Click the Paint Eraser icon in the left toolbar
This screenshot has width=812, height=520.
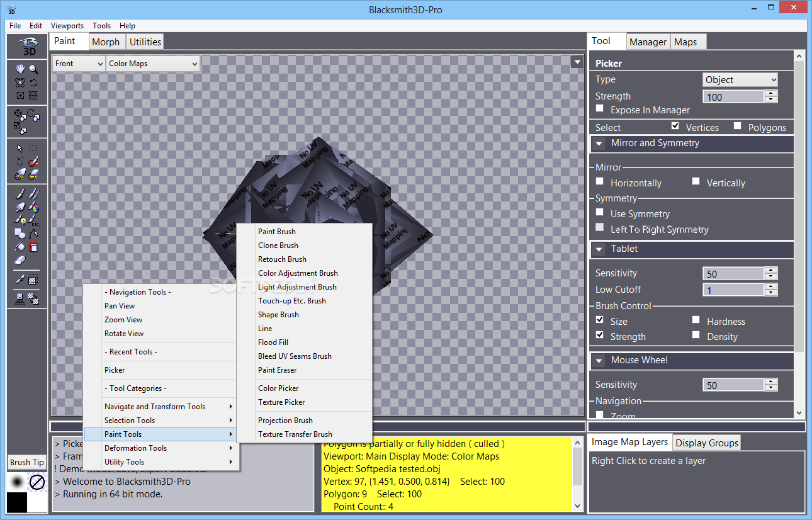(20, 260)
